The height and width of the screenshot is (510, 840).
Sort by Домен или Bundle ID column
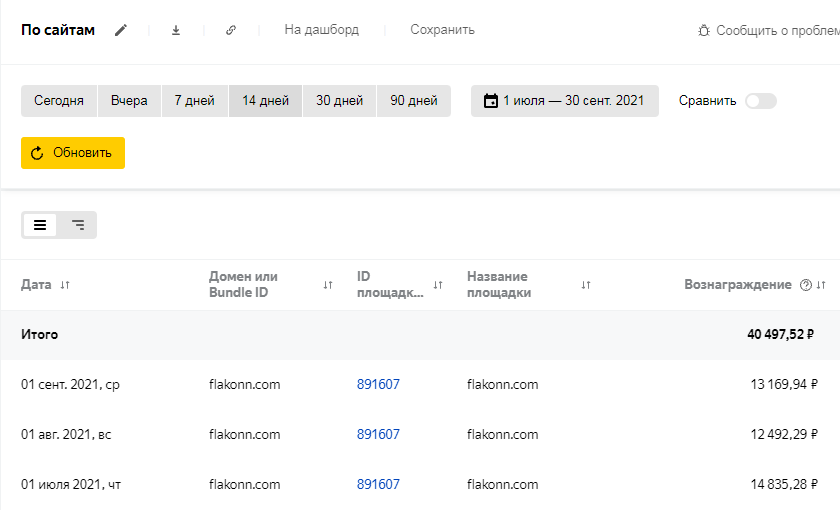point(327,285)
